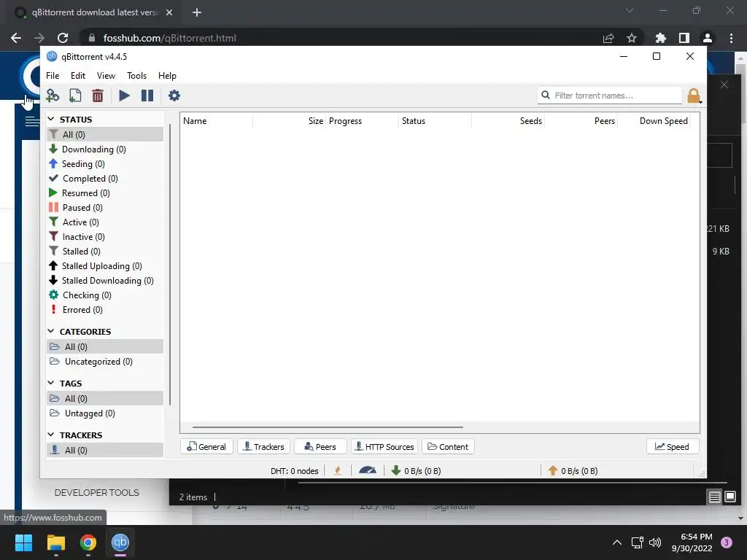Sort by the Peers column header
747x560 pixels.
pyautogui.click(x=581, y=121)
